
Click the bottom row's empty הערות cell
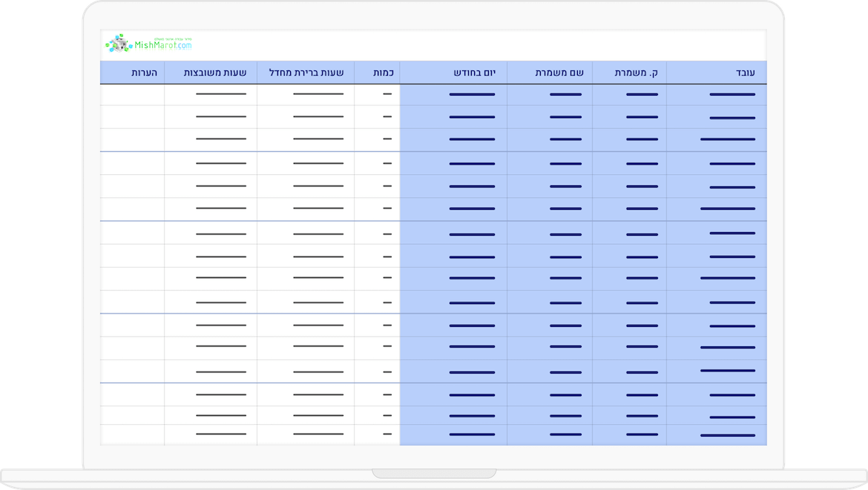point(132,435)
